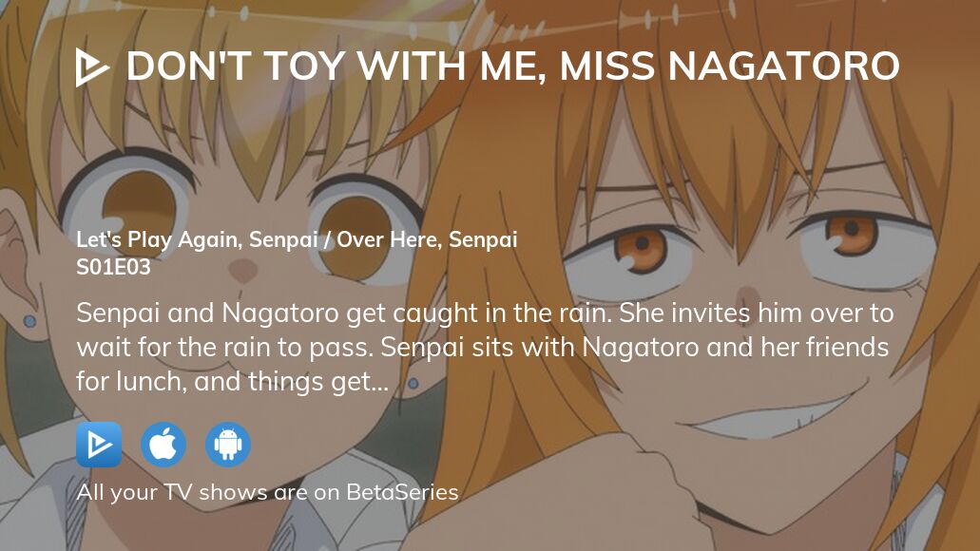
Task: Click the episode synopsis paragraph
Action: click(x=485, y=348)
